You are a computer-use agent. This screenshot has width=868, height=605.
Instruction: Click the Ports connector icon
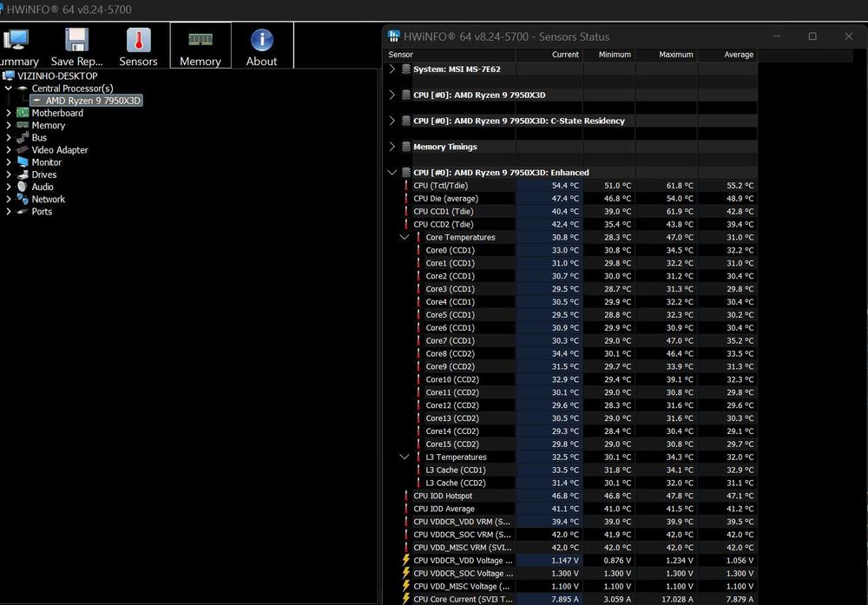pos(23,212)
